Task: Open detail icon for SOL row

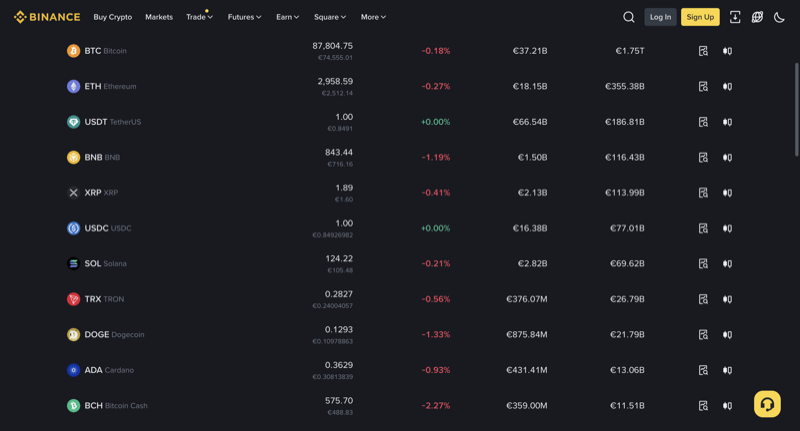Action: pos(703,264)
